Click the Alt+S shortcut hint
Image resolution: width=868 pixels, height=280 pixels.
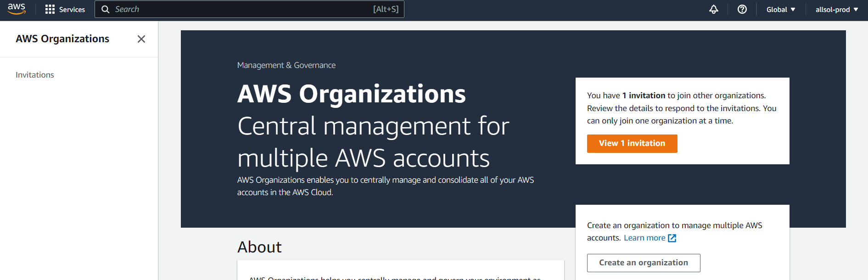coord(386,9)
